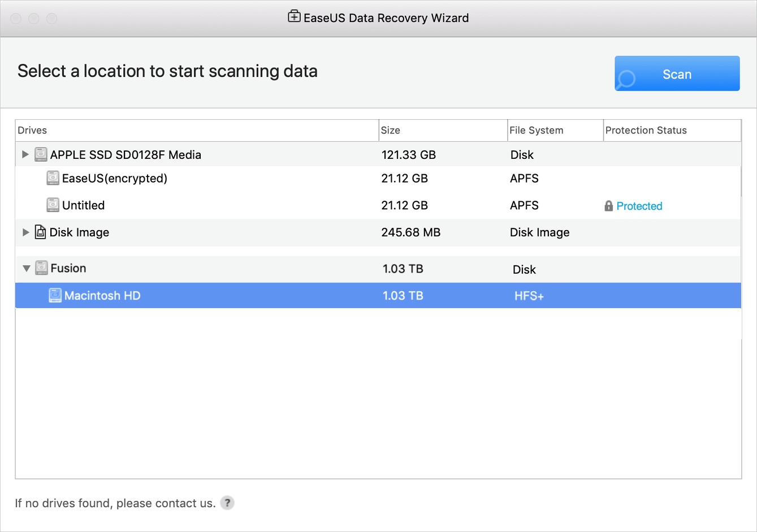Click the Disk Image file icon
The image size is (757, 532).
click(x=40, y=232)
